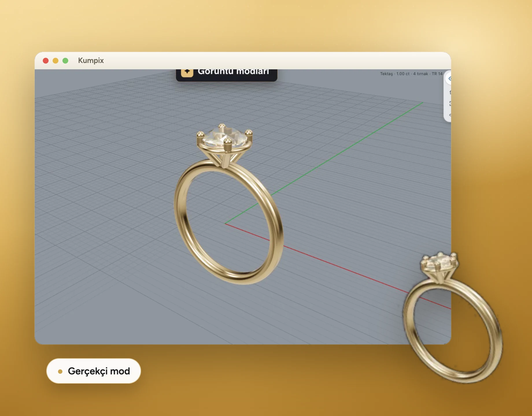
Task: Select the gold ring model in the viewport
Action: point(228,204)
